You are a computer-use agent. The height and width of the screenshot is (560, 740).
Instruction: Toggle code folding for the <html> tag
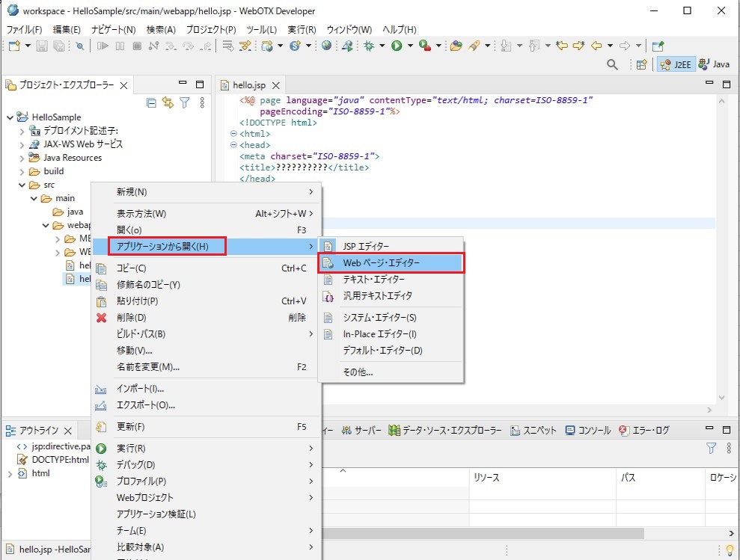point(233,134)
